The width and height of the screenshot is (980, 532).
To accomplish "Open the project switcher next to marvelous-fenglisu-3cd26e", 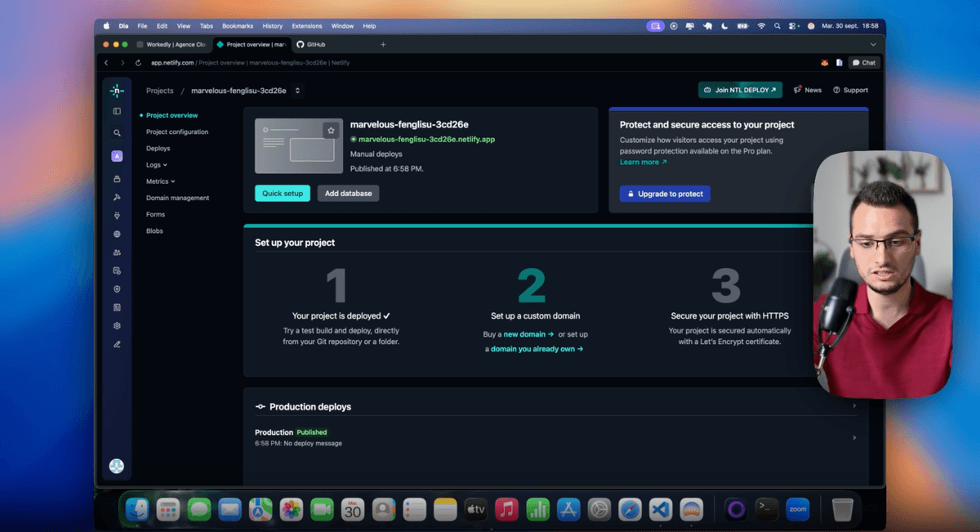I will (x=297, y=91).
